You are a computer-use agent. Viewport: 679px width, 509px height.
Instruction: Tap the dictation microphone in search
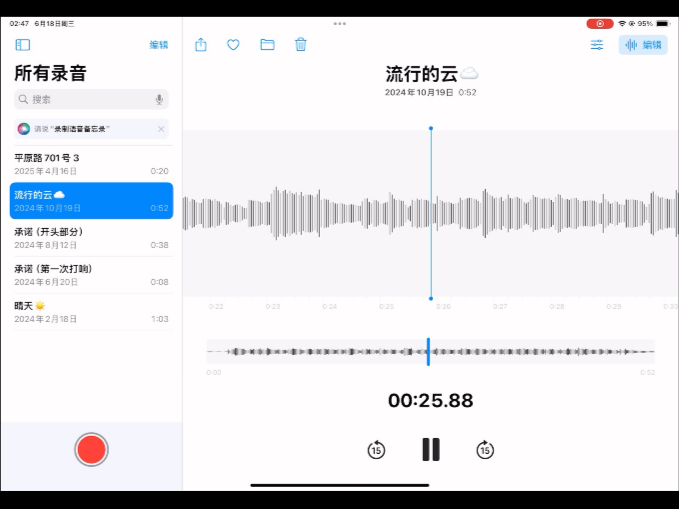(159, 100)
